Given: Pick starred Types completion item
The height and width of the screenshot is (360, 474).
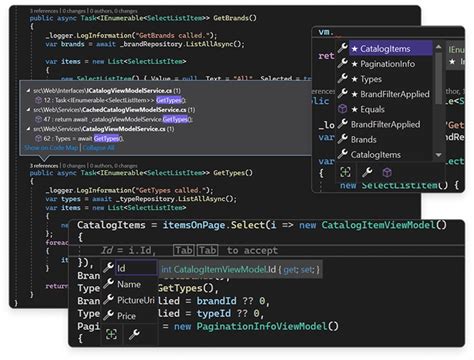Looking at the screenshot, I should (x=366, y=79).
